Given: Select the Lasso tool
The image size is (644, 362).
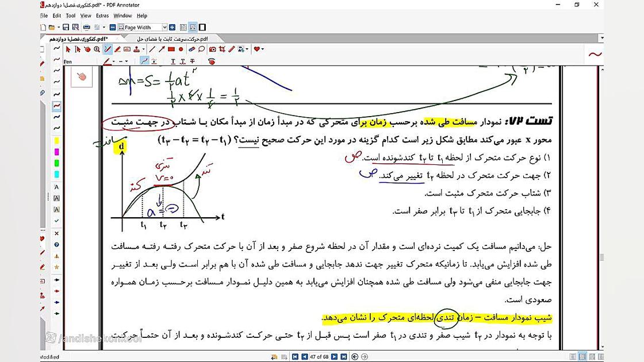Looking at the screenshot, I should click(x=201, y=49).
